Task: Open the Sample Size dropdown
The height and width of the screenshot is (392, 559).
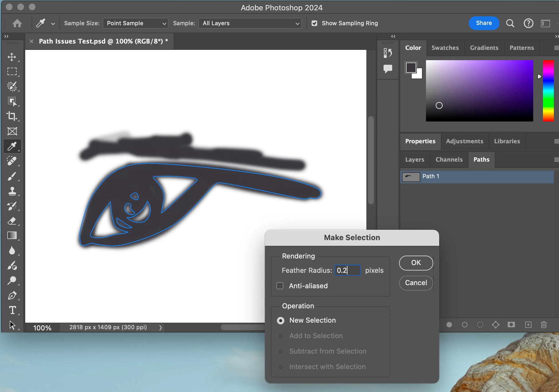Action: 135,23
